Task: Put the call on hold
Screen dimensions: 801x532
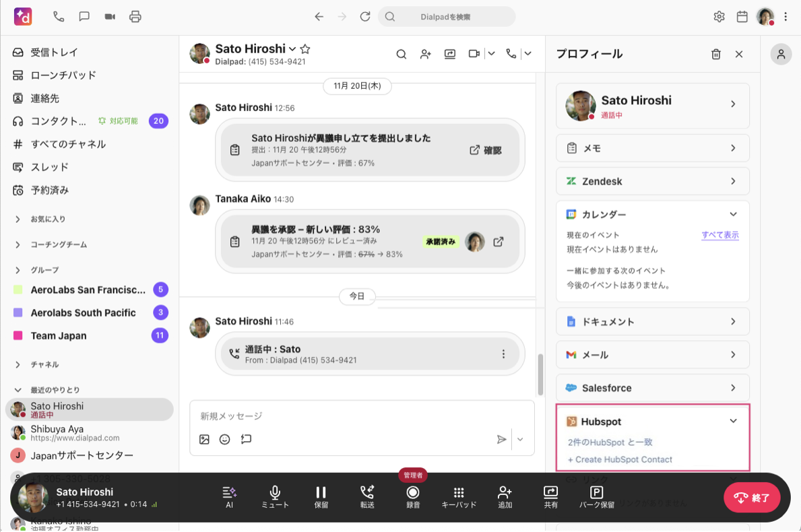Action: point(321,496)
